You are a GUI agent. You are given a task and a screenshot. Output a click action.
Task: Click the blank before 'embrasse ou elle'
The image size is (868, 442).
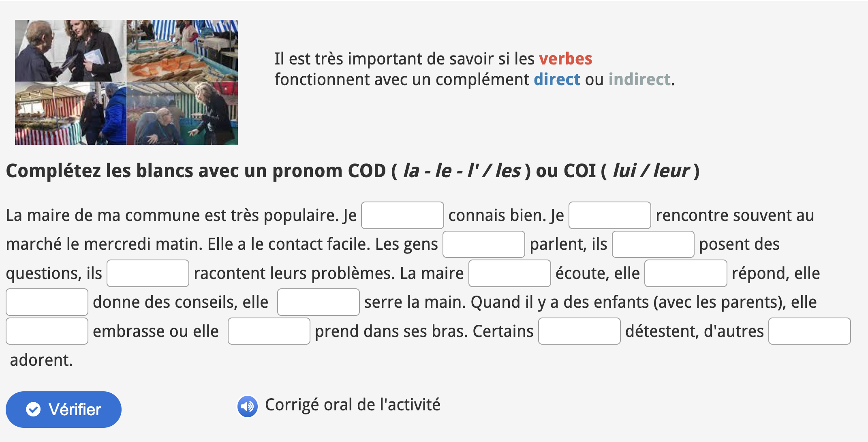pos(47,331)
